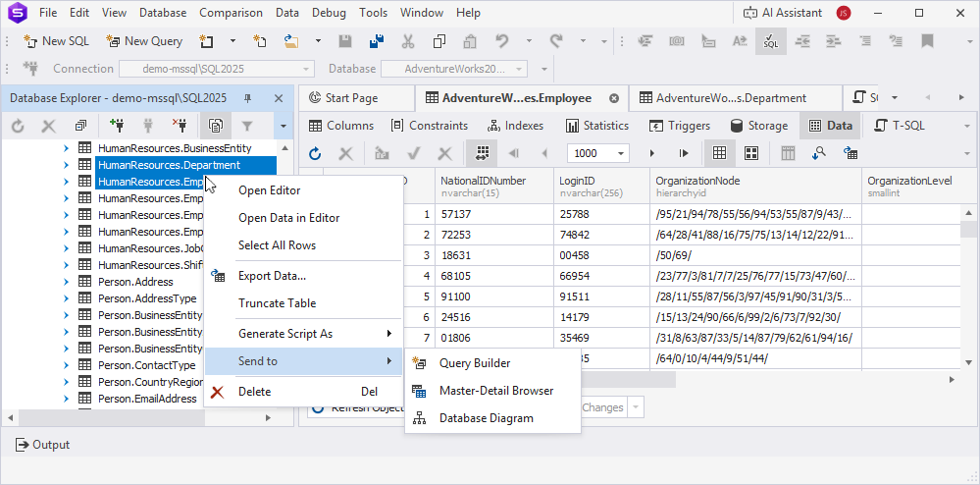Expand the Person.EmailAddress tree node

coord(67,398)
